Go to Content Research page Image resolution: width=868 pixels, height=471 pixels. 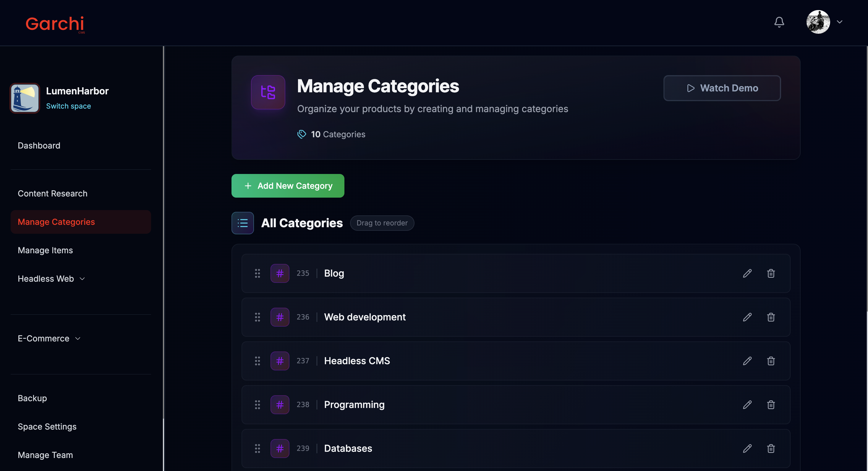(53, 193)
